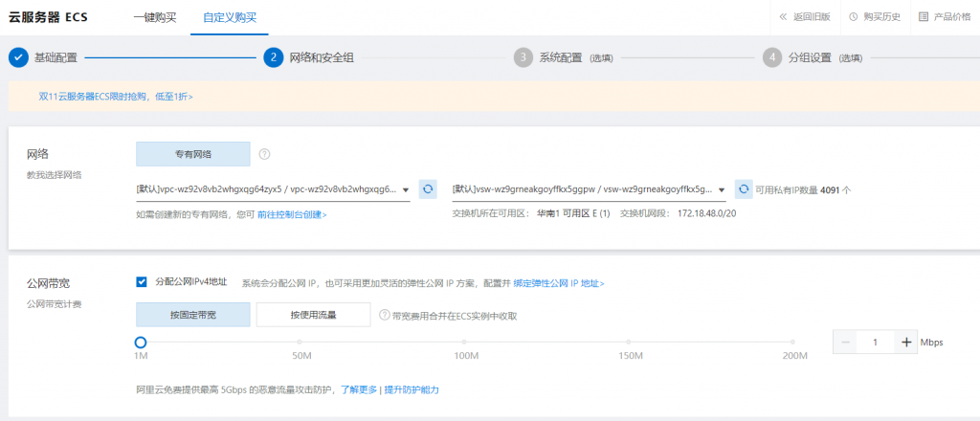The image size is (980, 421).
Task: Click the step 2 circle for 网络和安全组
Action: (x=273, y=57)
